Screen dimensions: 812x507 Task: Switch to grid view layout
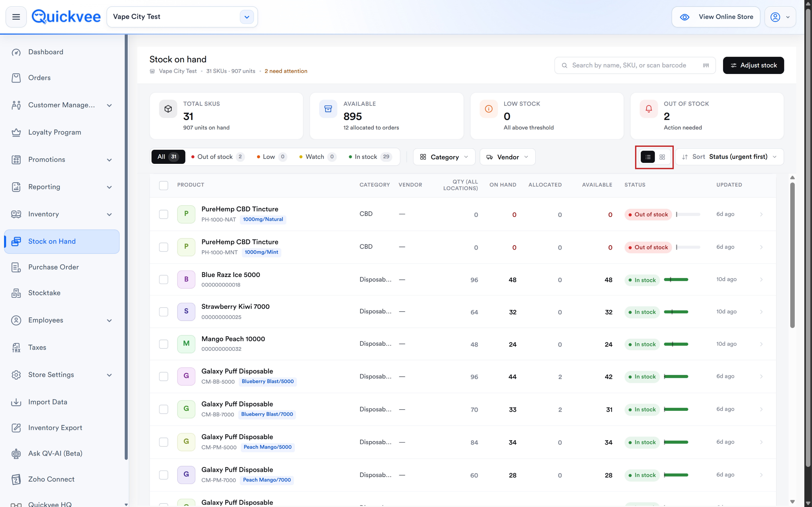(662, 157)
